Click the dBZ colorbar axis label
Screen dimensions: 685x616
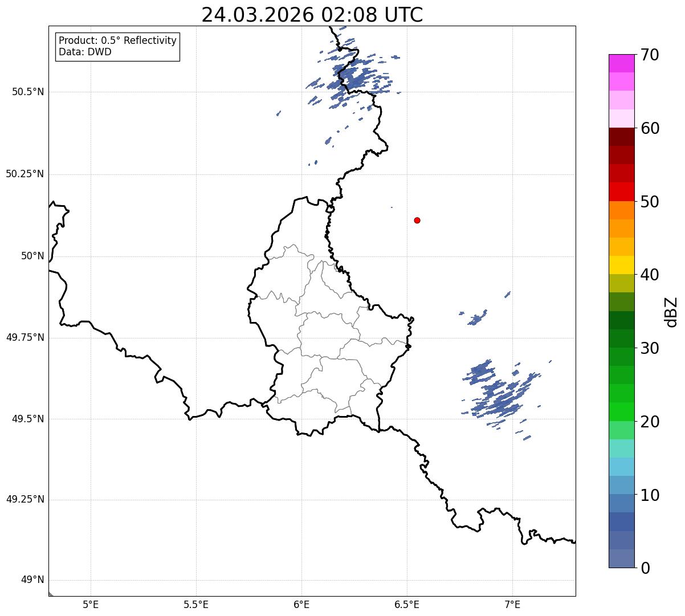[x=672, y=312]
